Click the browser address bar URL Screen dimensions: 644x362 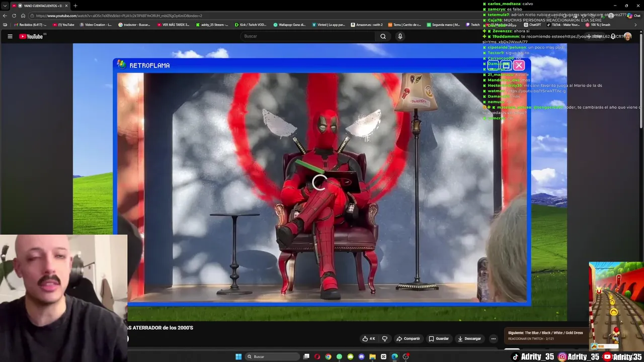click(x=119, y=16)
